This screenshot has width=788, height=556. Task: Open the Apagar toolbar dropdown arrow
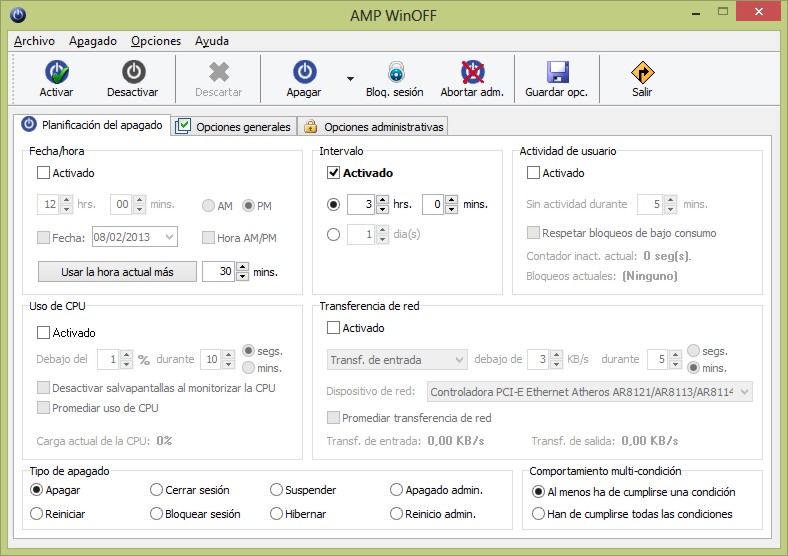pos(350,78)
